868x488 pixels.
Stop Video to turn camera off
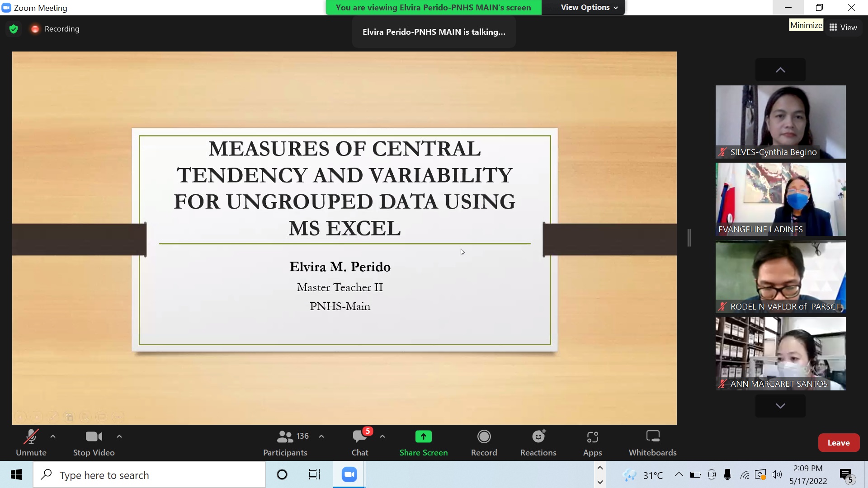click(94, 442)
